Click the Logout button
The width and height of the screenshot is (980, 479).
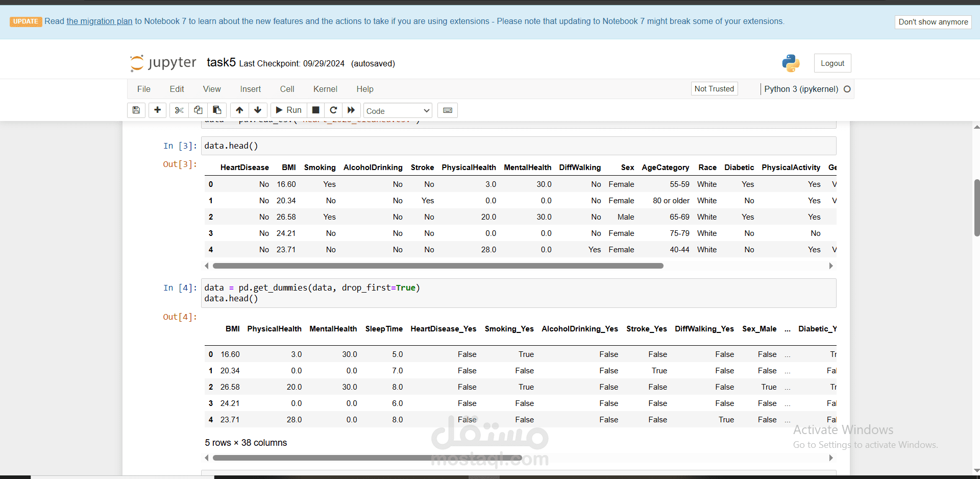[832, 63]
